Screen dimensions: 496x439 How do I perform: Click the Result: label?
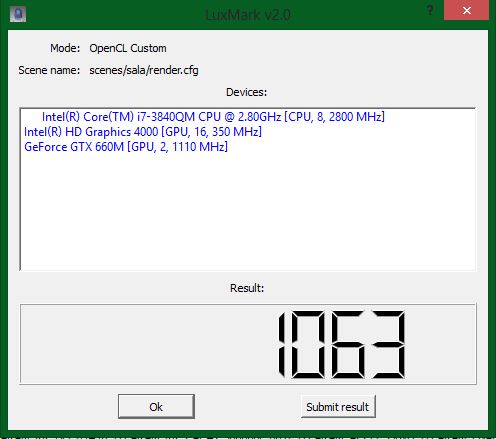tap(247, 288)
